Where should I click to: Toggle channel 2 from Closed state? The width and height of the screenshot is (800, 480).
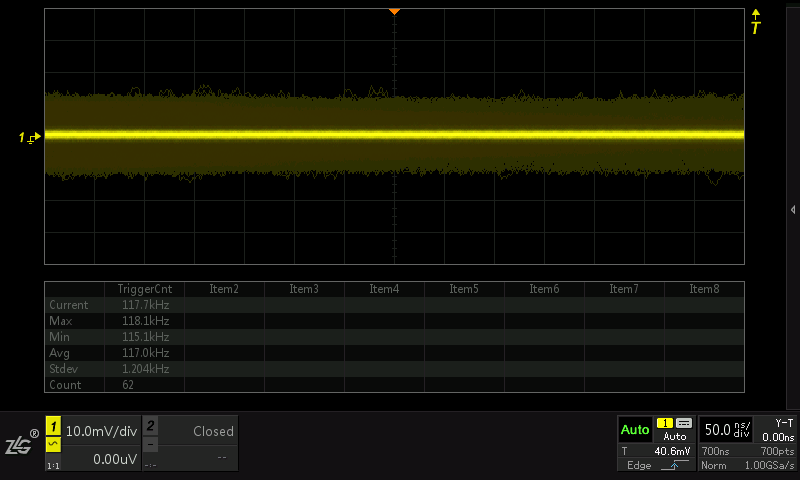190,432
